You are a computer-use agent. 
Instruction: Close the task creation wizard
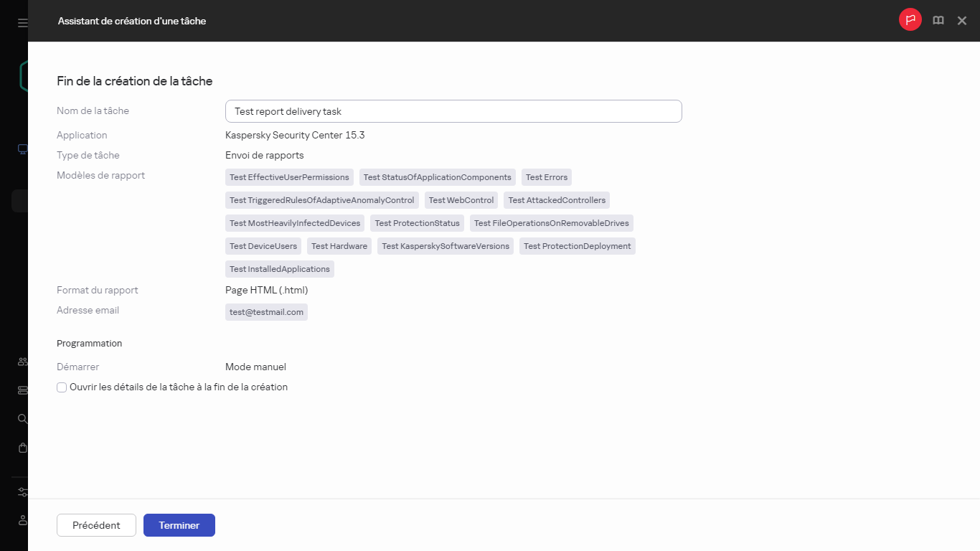(x=962, y=21)
